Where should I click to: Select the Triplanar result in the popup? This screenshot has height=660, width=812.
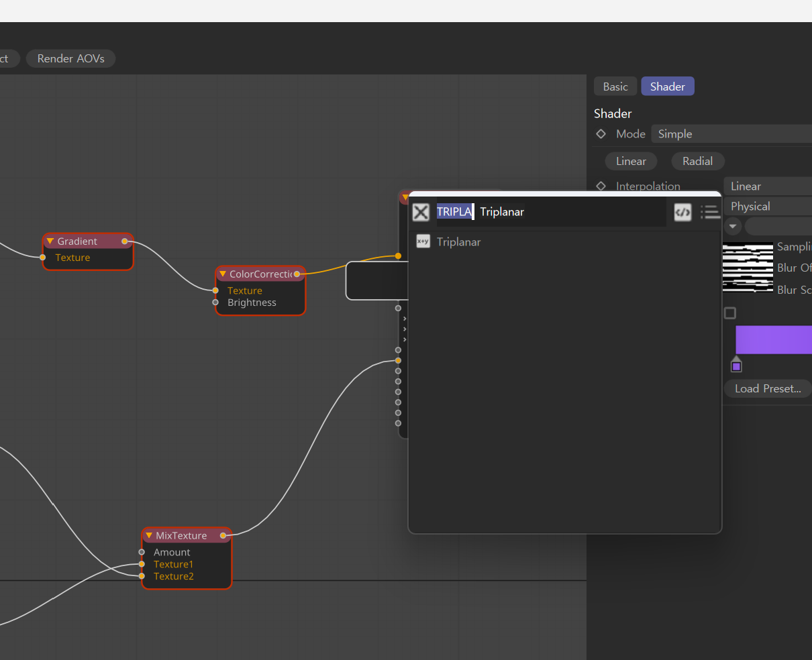[458, 241]
